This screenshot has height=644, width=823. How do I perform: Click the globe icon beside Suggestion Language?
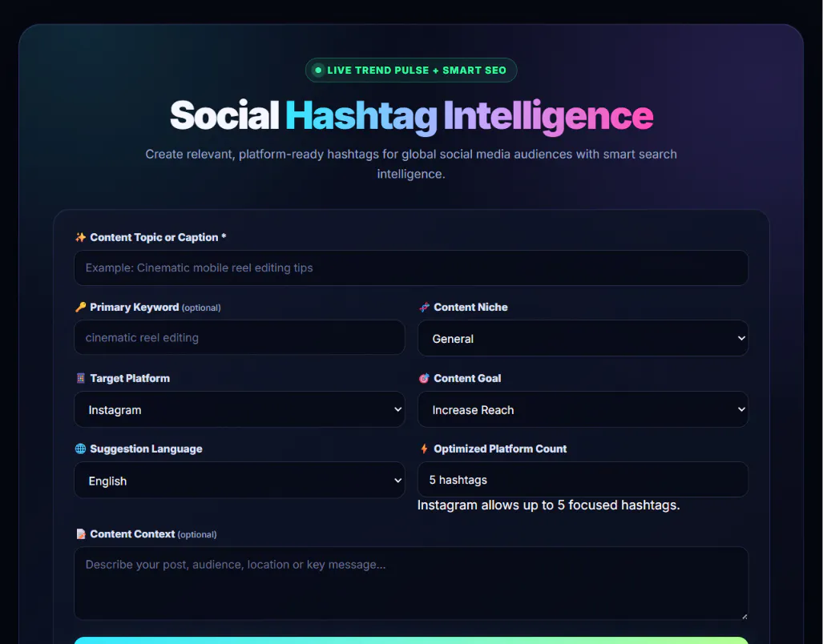(80, 449)
